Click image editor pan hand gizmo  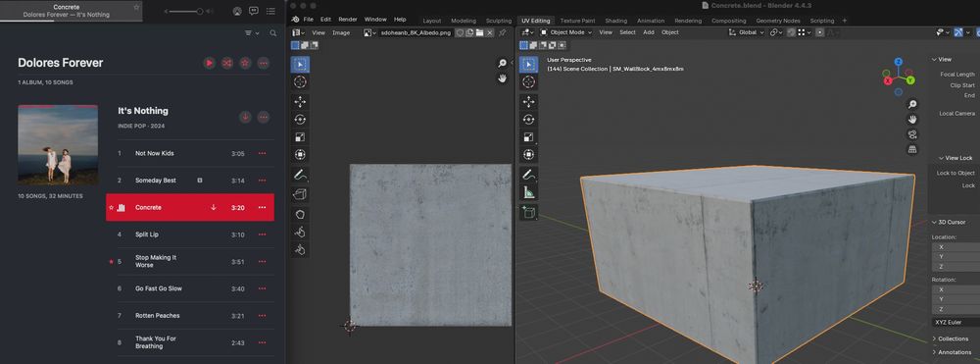point(502,78)
